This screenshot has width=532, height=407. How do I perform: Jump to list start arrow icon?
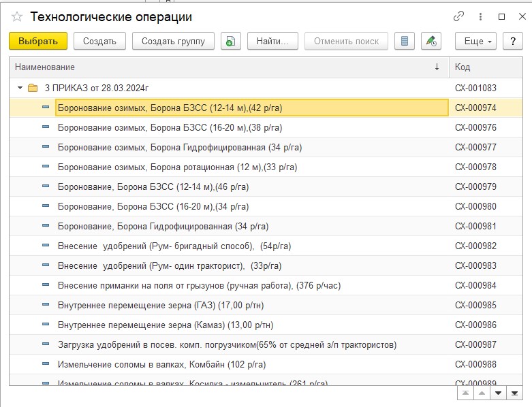point(465,393)
